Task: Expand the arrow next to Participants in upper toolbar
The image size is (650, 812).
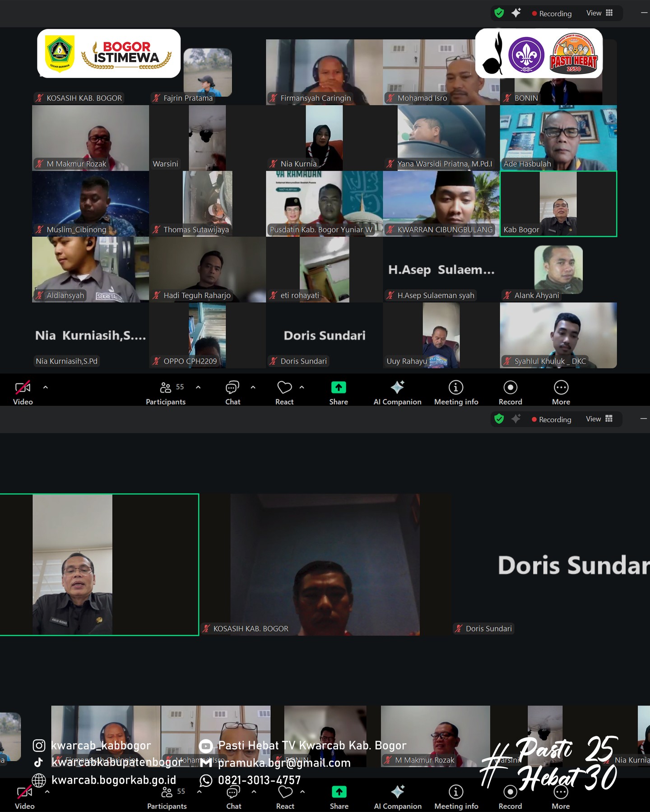Action: (198, 387)
